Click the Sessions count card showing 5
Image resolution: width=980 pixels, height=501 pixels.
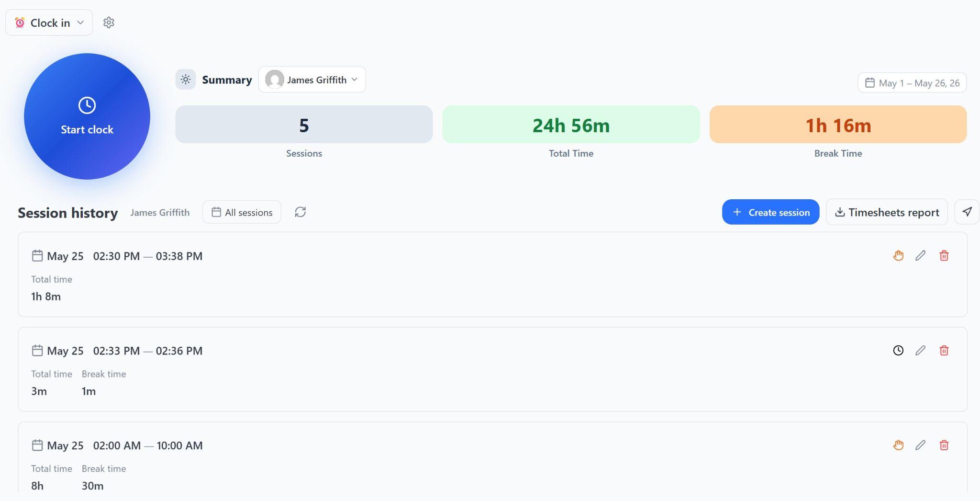click(304, 125)
